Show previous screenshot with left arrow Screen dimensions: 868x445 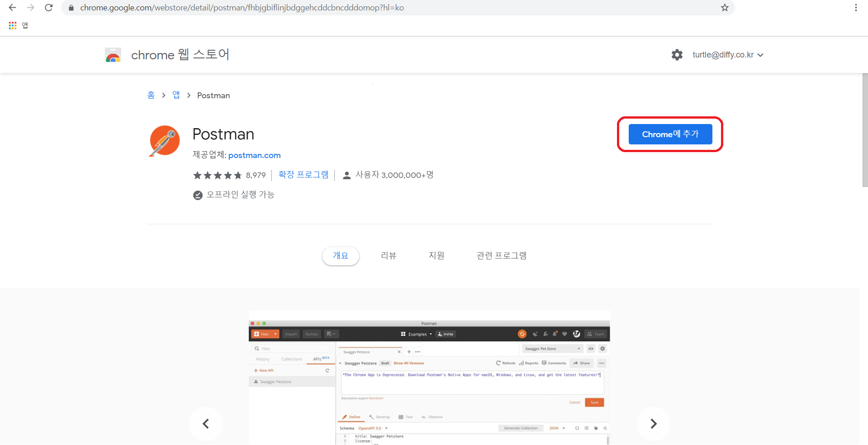point(206,424)
